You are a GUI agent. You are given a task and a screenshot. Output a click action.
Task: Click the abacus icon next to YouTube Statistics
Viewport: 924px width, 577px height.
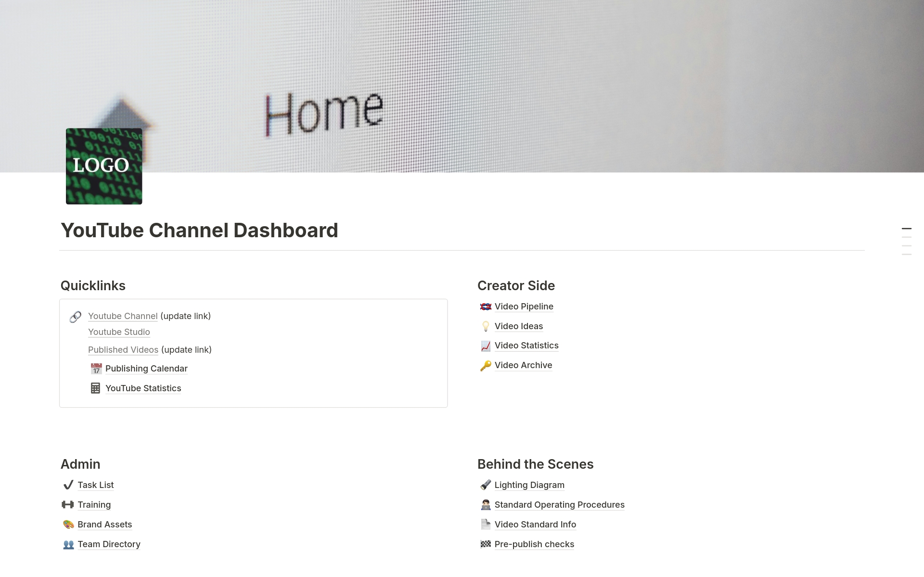pyautogui.click(x=96, y=388)
